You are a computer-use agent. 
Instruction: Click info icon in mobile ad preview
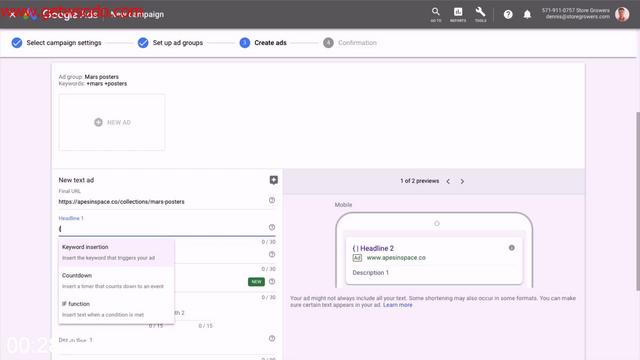(511, 248)
